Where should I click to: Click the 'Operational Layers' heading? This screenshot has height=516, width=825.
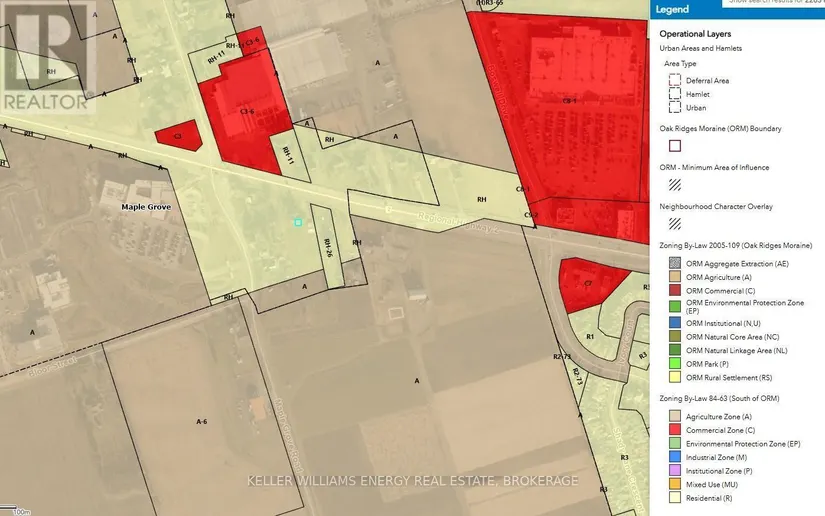(x=695, y=34)
